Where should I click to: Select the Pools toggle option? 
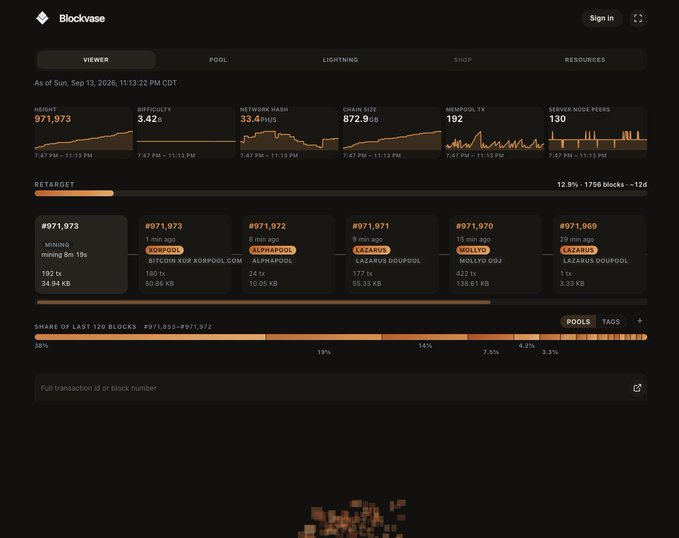578,321
